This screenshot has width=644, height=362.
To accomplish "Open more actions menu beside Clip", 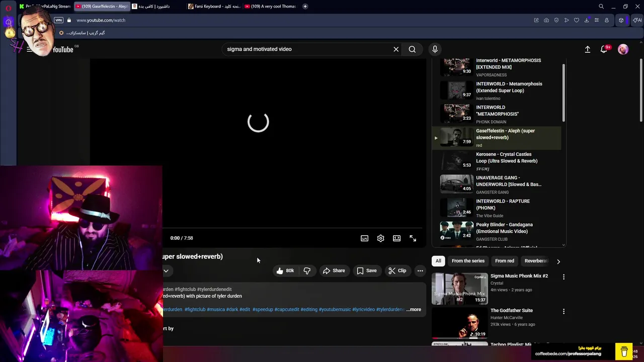I will [x=420, y=270].
